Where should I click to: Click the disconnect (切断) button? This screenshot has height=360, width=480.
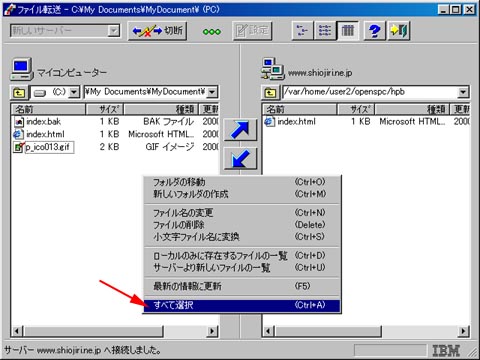tap(157, 31)
